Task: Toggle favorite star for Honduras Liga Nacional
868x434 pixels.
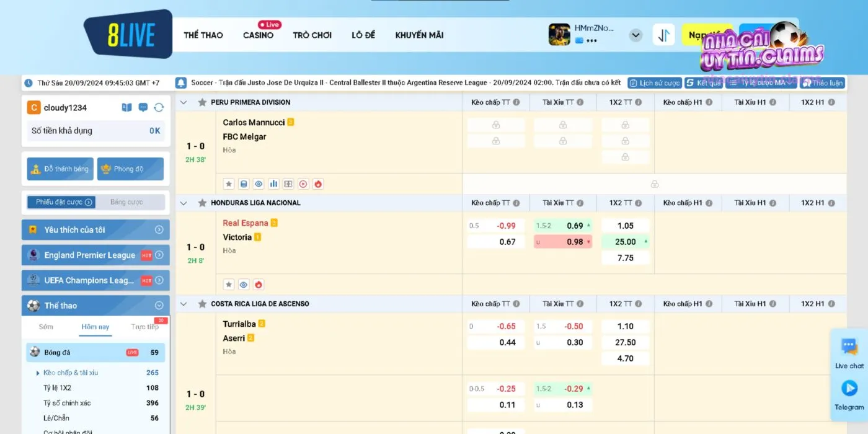Action: coord(202,203)
